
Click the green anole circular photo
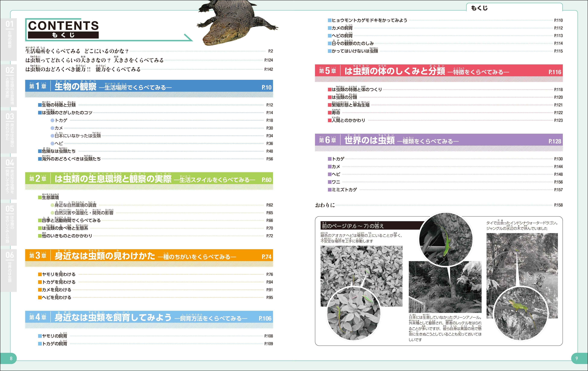[x=446, y=239]
